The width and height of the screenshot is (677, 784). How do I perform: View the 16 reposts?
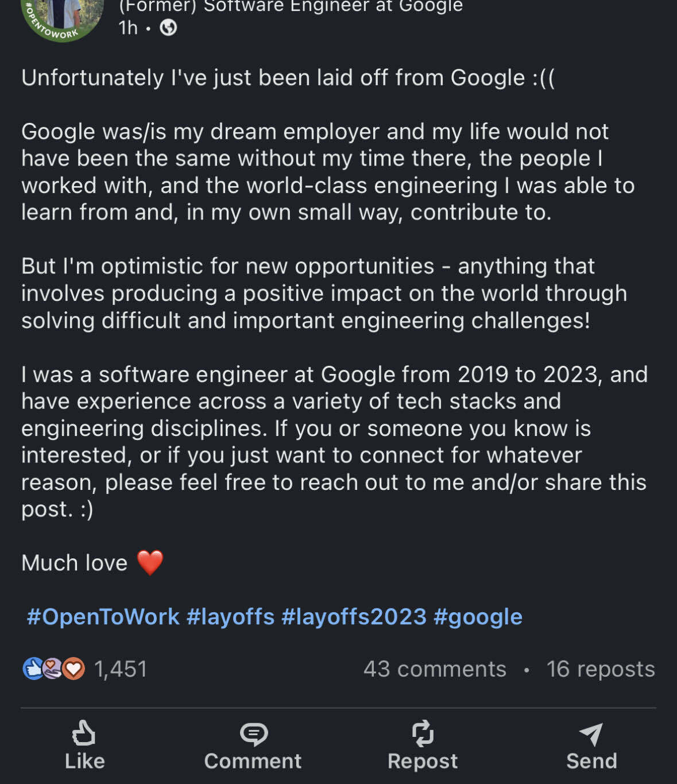coord(601,668)
